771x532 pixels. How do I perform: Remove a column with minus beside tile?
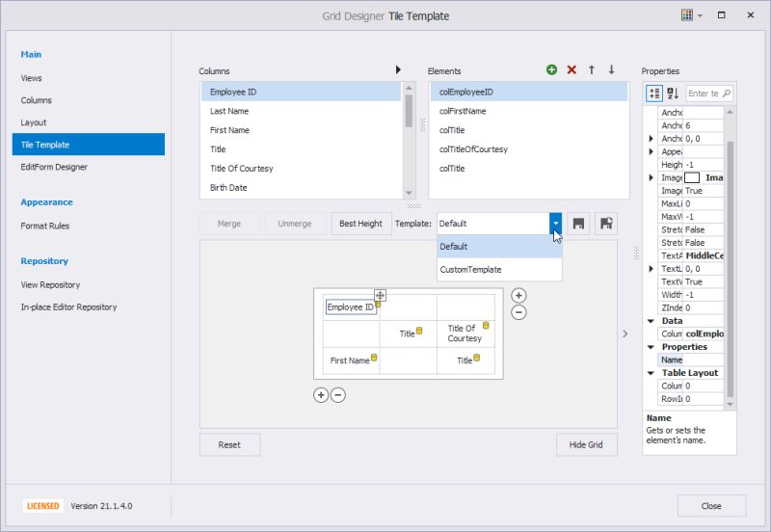518,312
